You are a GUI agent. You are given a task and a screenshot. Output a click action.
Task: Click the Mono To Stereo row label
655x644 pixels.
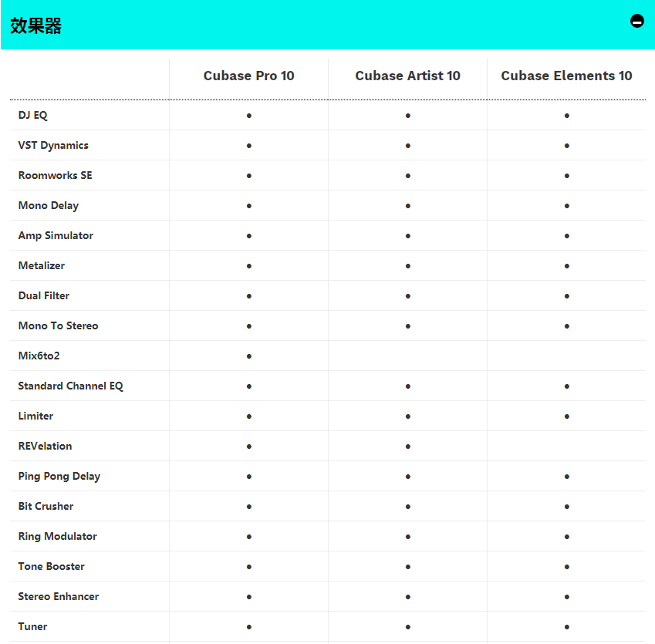[x=58, y=325]
